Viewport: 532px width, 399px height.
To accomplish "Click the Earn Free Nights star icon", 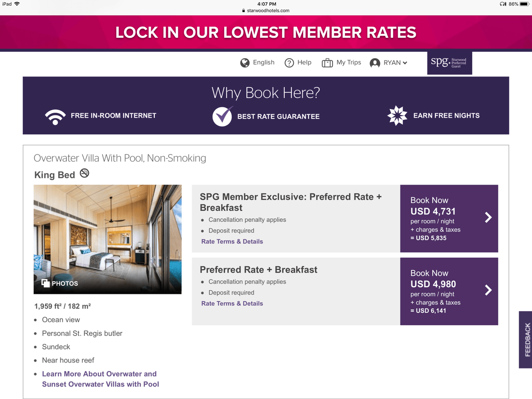I will point(397,116).
